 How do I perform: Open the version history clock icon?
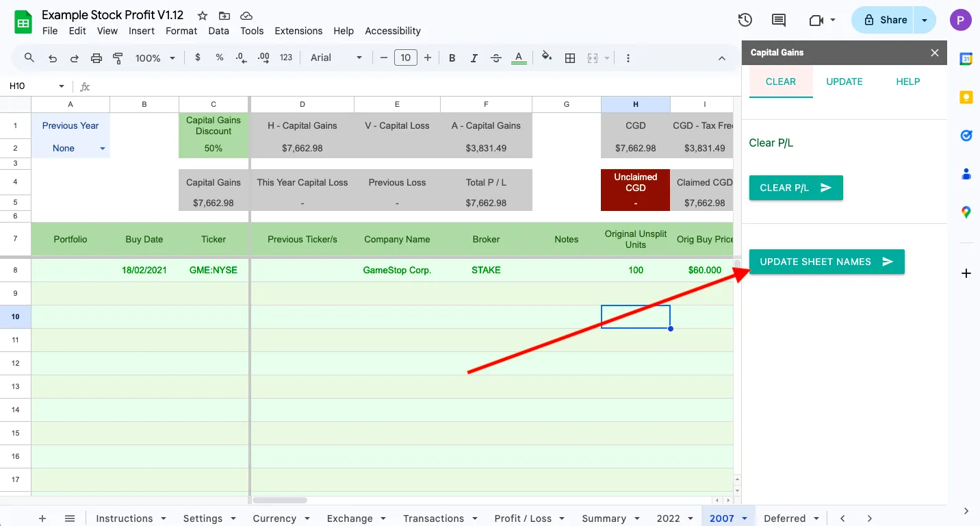pos(745,20)
